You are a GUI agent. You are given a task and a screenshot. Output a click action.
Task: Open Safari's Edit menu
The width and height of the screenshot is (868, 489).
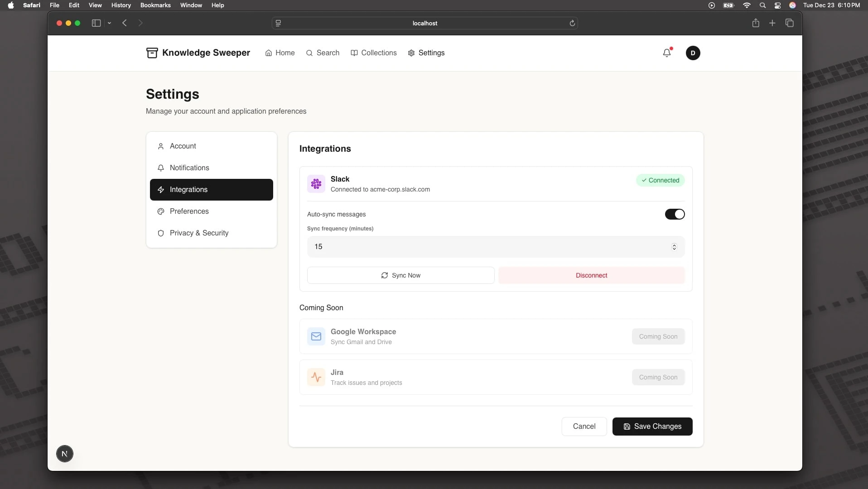(x=74, y=5)
